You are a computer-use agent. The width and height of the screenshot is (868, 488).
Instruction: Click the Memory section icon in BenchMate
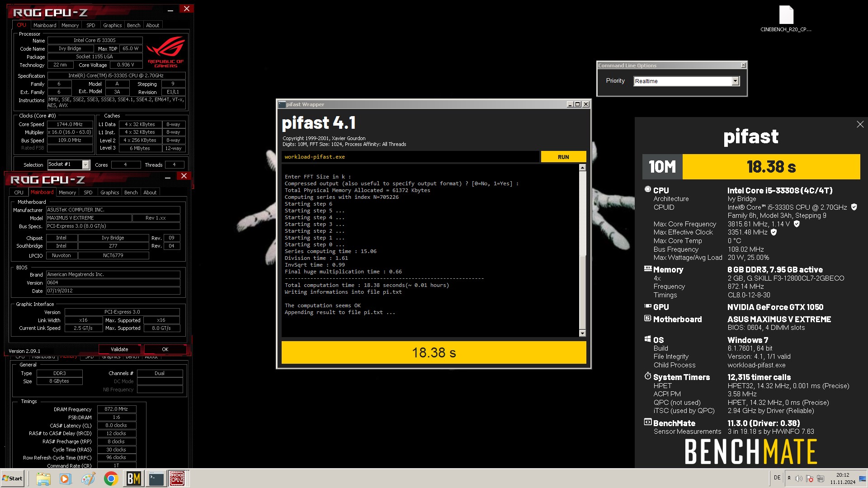point(648,269)
